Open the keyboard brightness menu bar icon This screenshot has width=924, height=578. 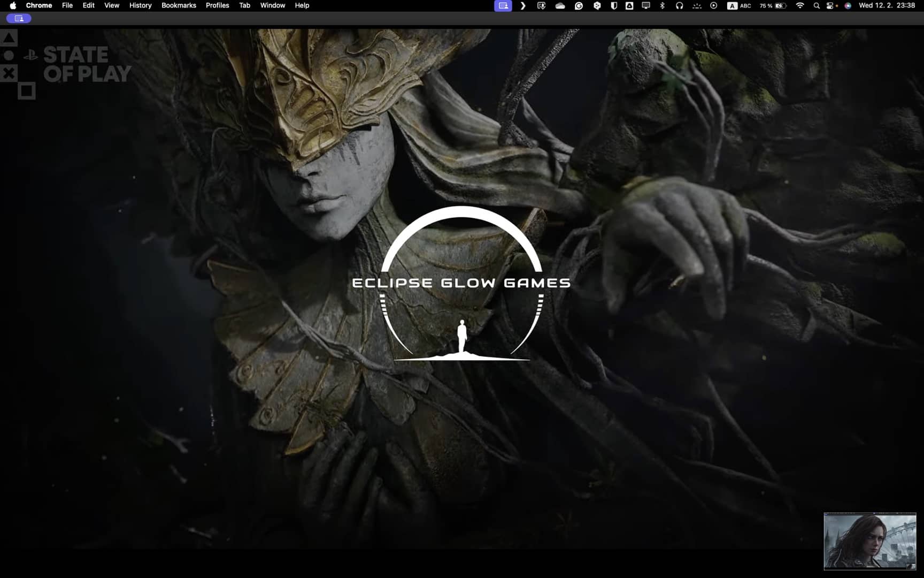(696, 5)
